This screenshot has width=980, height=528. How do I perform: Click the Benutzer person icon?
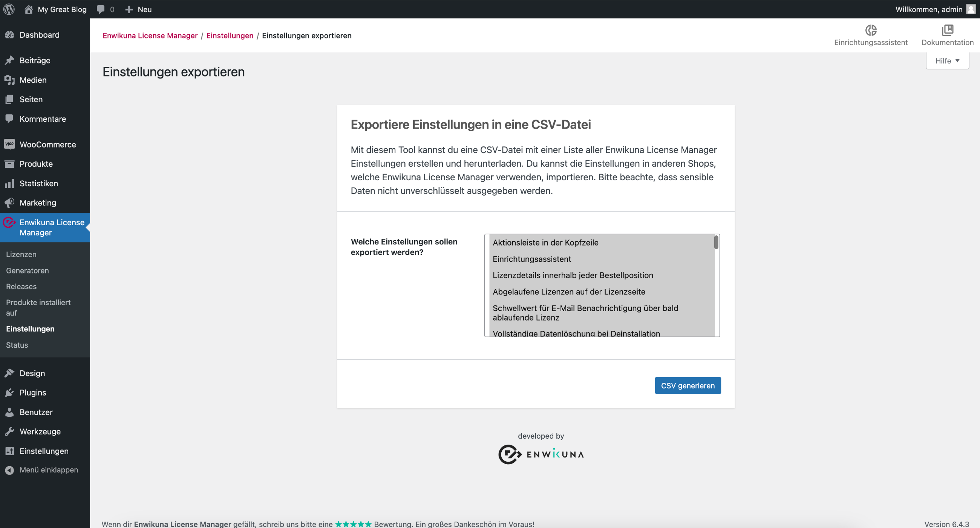pos(9,412)
